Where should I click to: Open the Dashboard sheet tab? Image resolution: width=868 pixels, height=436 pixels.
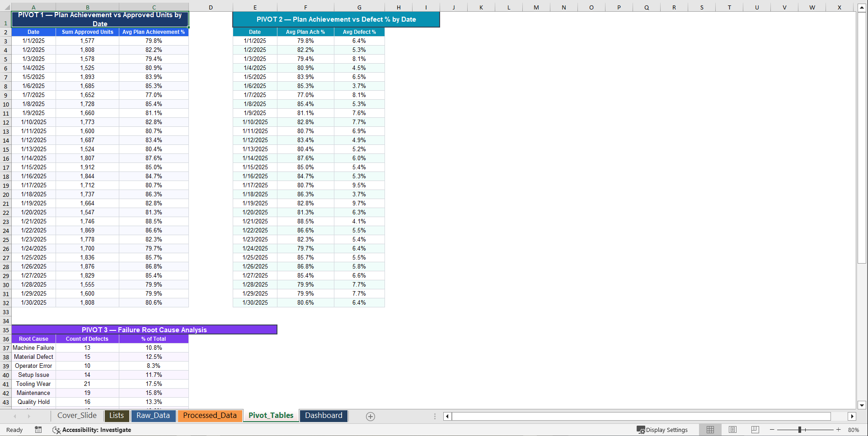point(324,416)
